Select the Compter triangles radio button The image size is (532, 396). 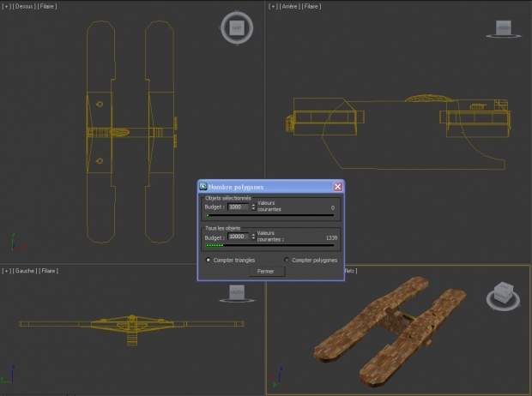click(x=208, y=260)
